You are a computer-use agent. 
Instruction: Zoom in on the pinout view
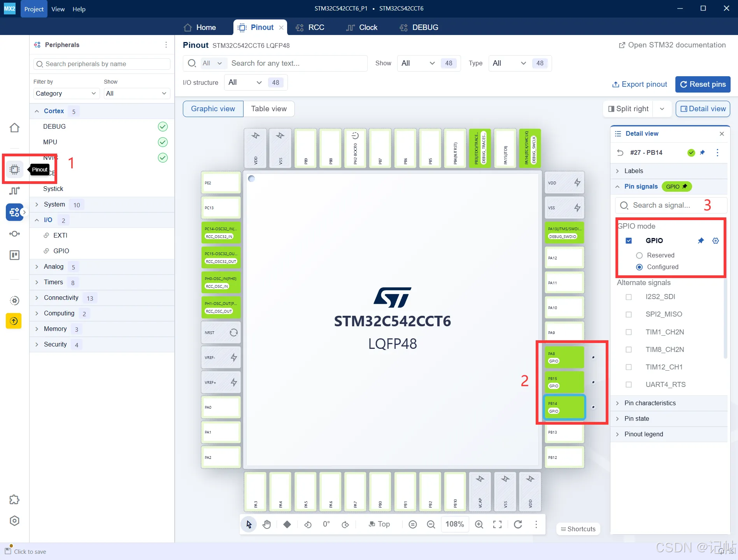[479, 524]
